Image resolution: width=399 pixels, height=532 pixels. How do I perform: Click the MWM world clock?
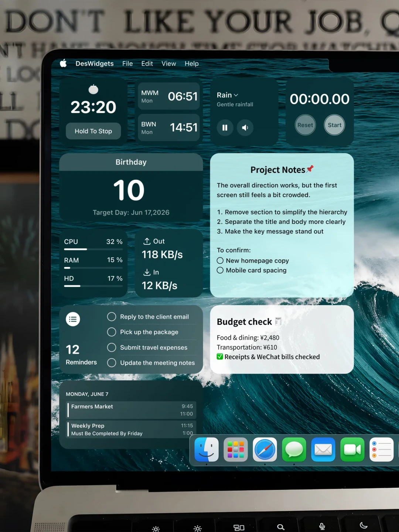tap(169, 96)
